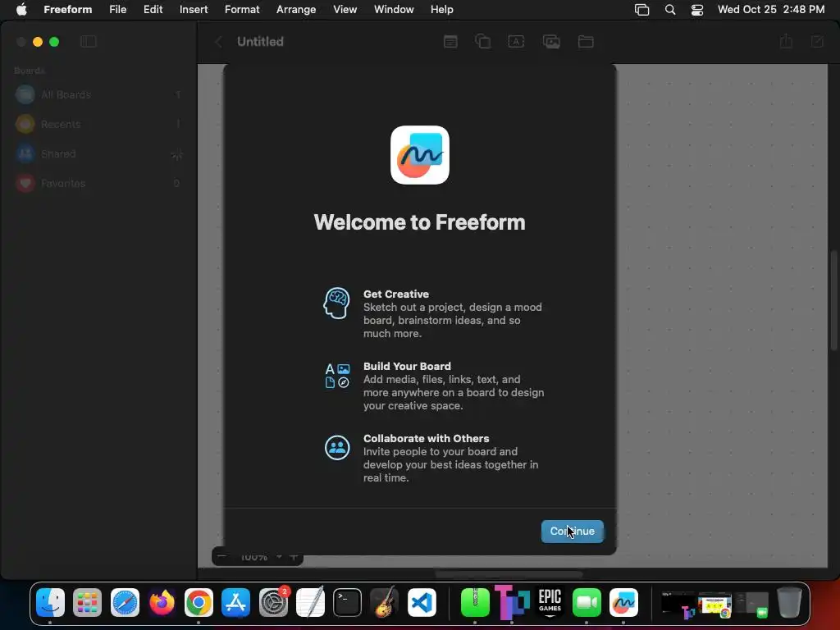Launch Google Chrome from the Dock
Screen dimensions: 840x630
point(199,603)
